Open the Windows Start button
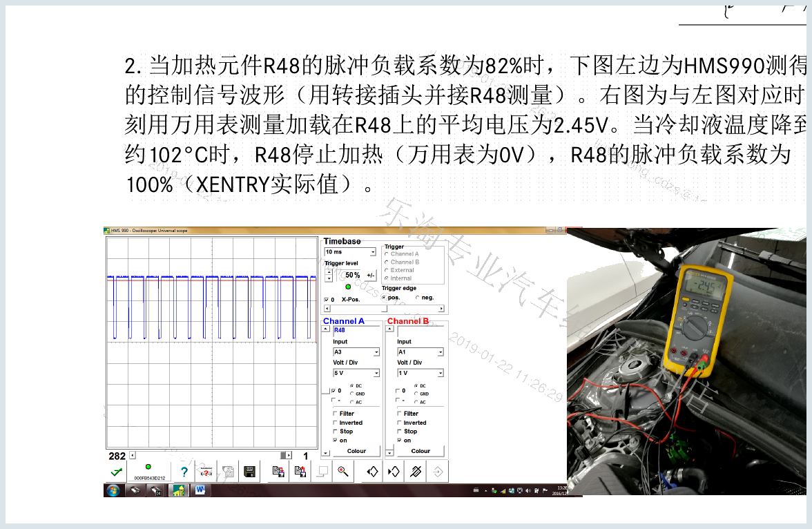812x529 pixels. [x=113, y=490]
